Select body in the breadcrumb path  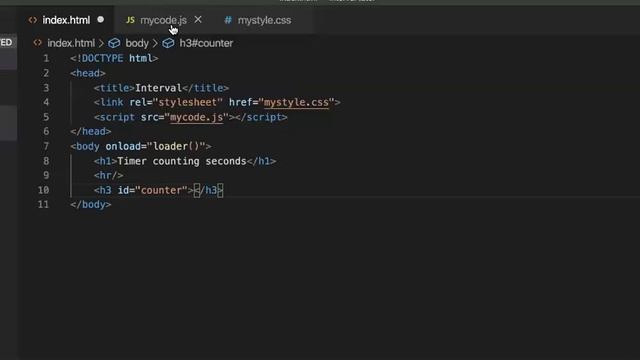pos(137,43)
